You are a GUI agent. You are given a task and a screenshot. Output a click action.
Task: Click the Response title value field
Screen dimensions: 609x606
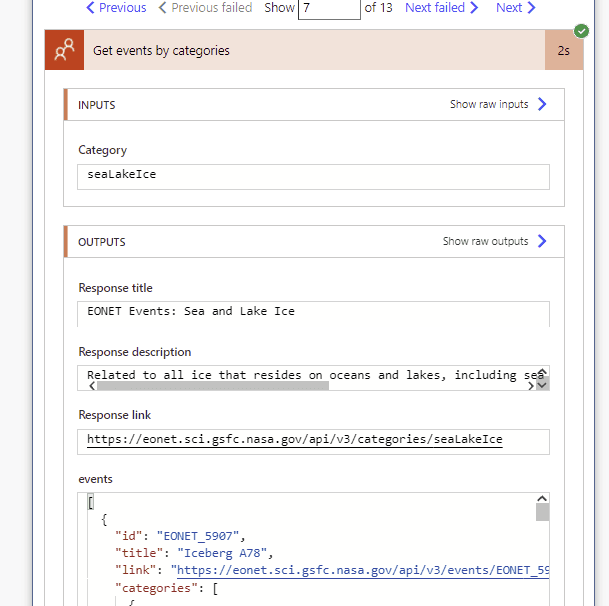point(313,314)
